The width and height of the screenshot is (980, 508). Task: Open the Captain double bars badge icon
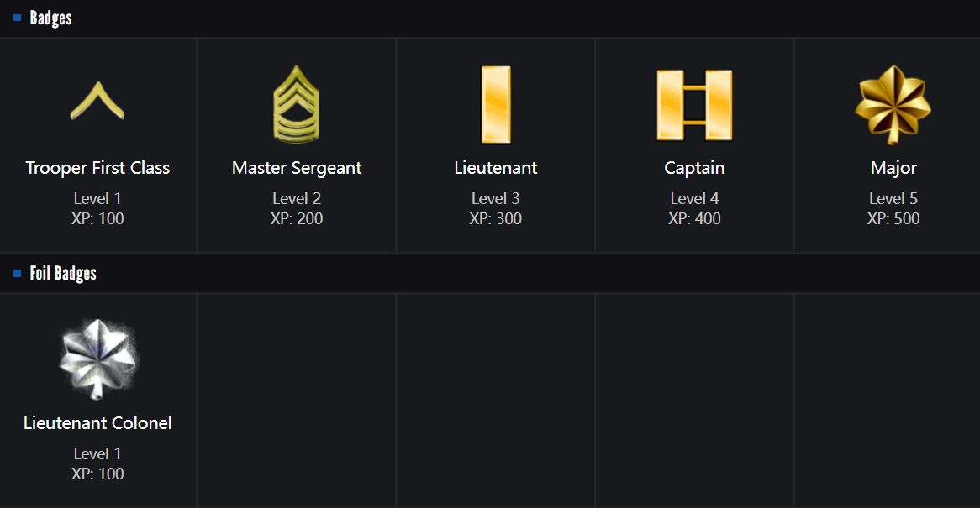click(x=694, y=105)
